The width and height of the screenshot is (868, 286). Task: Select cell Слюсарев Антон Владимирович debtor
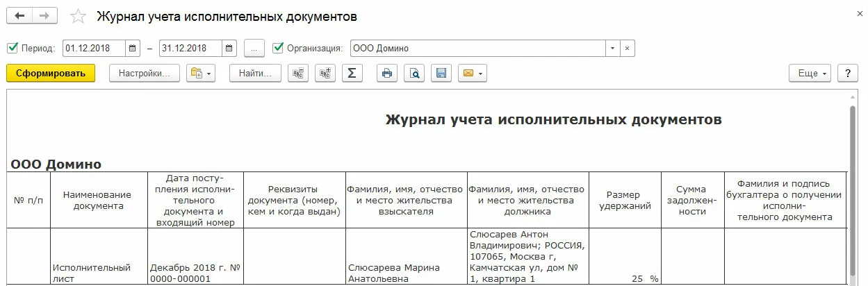[528, 257]
